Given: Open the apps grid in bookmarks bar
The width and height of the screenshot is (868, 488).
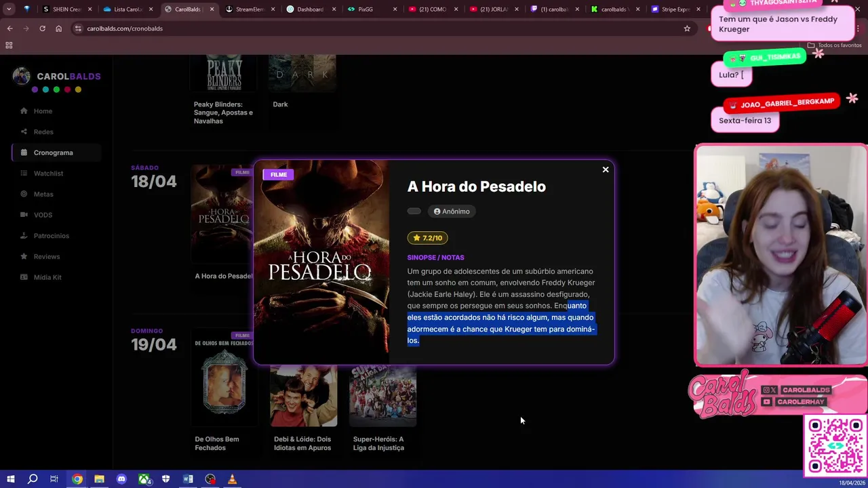Looking at the screenshot, I should pos(9,45).
